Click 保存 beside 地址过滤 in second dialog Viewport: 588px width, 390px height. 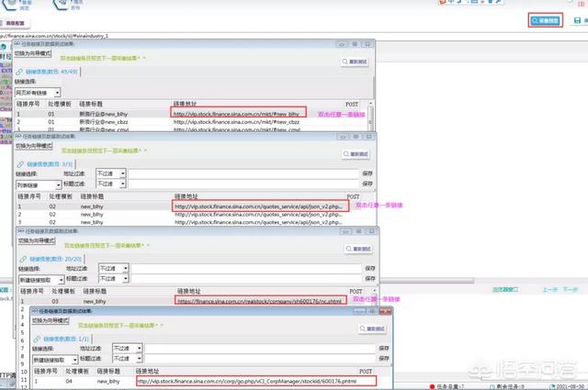367,173
